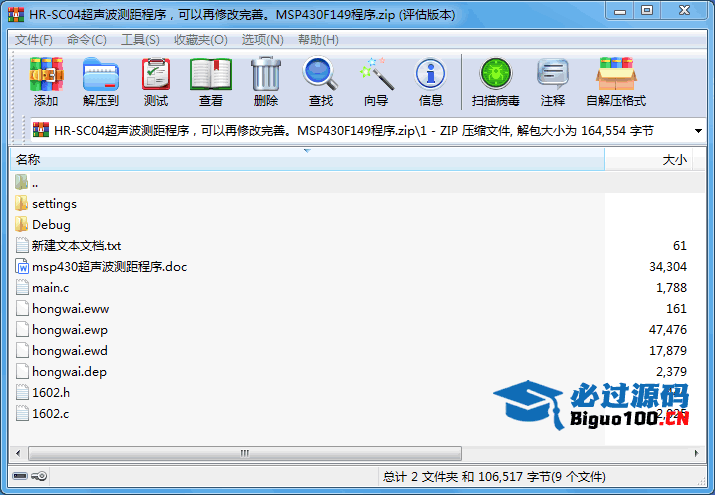Click the horizontal scrollbar thumb
This screenshot has height=495, width=715.
click(x=245, y=453)
